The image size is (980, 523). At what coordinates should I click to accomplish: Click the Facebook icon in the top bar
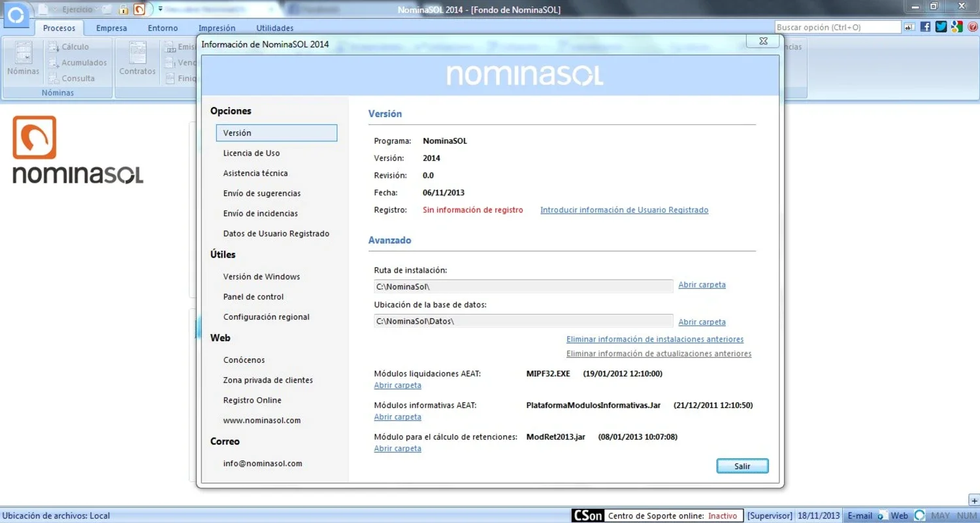(x=925, y=27)
